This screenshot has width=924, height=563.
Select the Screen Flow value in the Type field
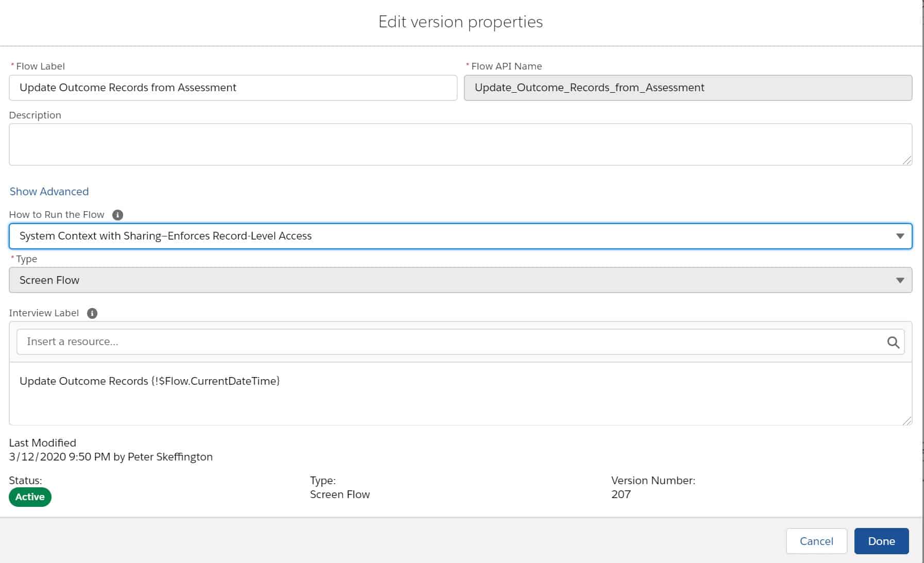point(49,280)
